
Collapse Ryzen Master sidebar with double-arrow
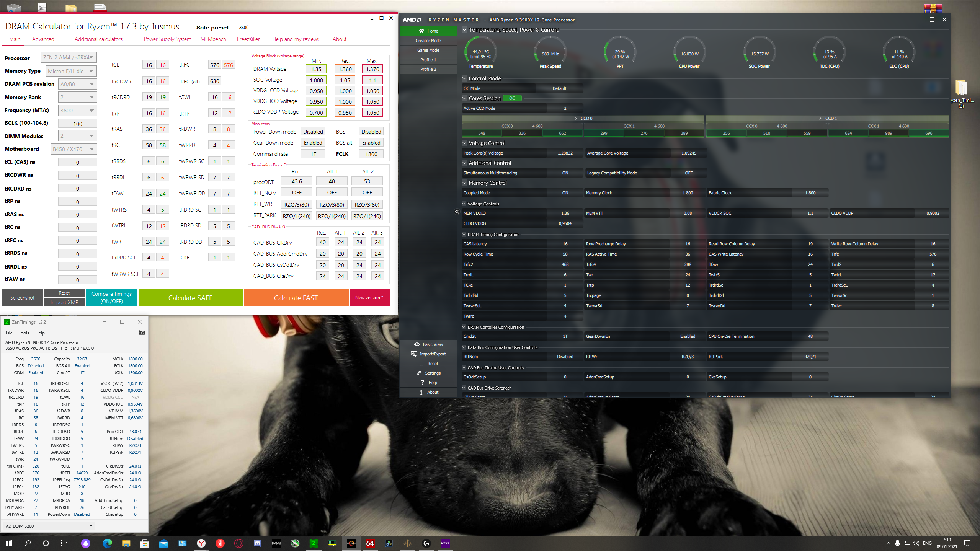(457, 212)
